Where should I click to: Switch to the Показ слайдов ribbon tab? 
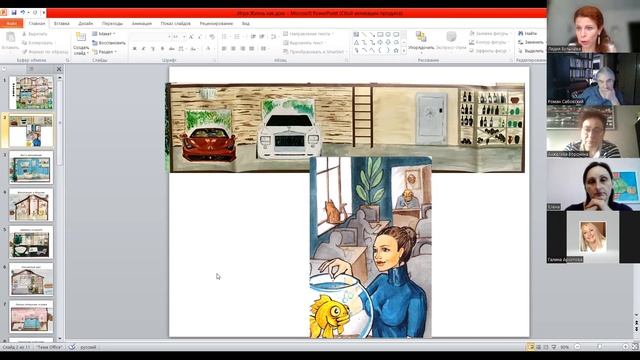tap(176, 23)
